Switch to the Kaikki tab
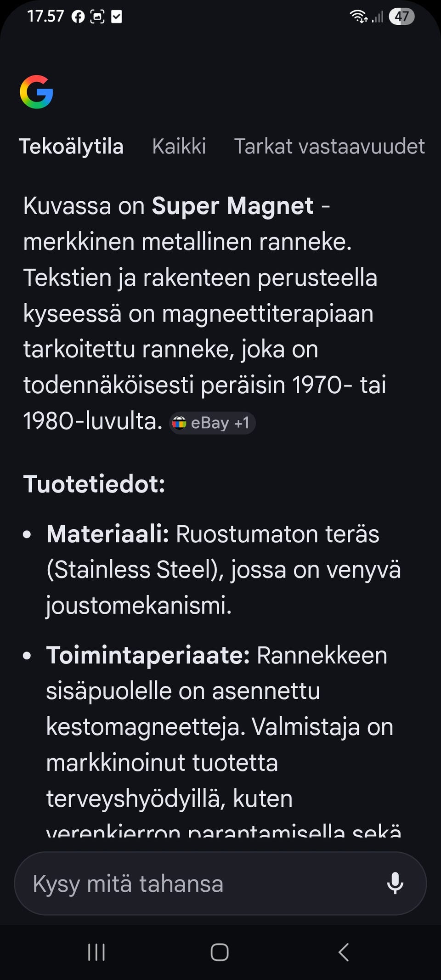Viewport: 441px width, 980px height. tap(179, 146)
